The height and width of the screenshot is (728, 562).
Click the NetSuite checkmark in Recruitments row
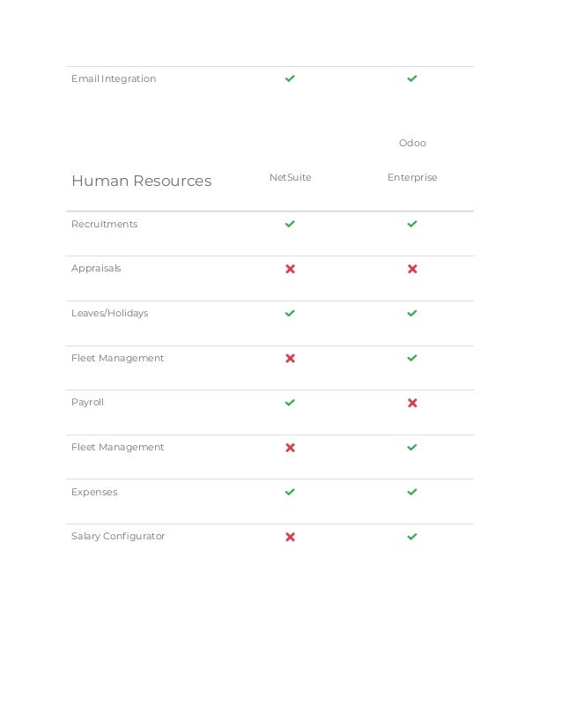(x=290, y=224)
